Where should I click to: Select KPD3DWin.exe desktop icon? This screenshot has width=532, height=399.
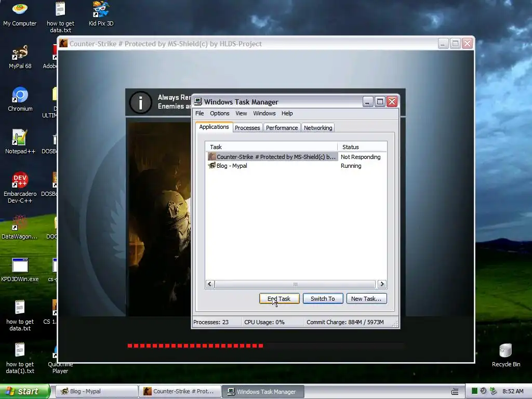pyautogui.click(x=20, y=270)
